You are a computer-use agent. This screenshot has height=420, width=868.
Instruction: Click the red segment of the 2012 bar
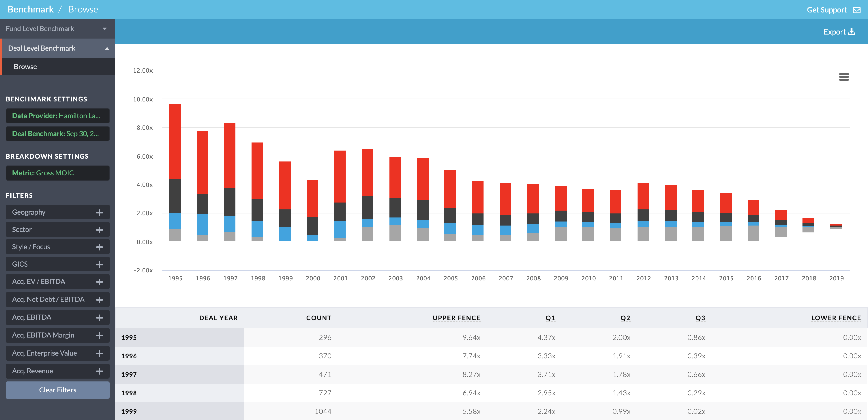point(643,196)
